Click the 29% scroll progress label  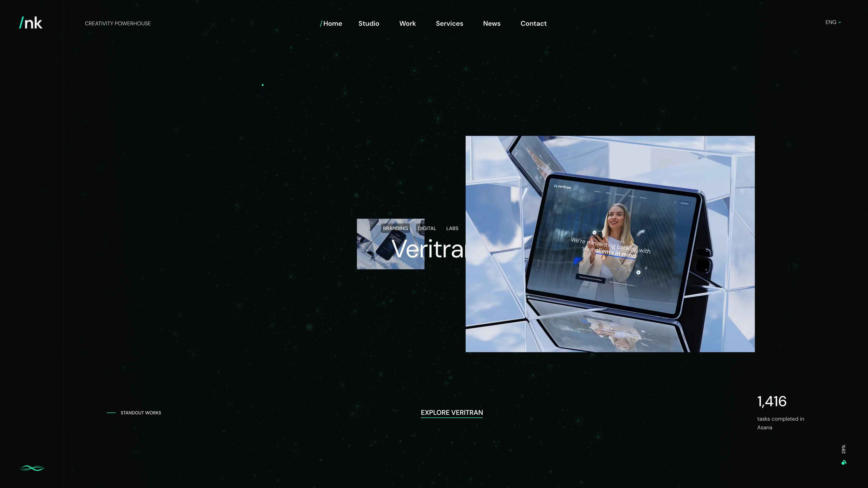(x=843, y=449)
